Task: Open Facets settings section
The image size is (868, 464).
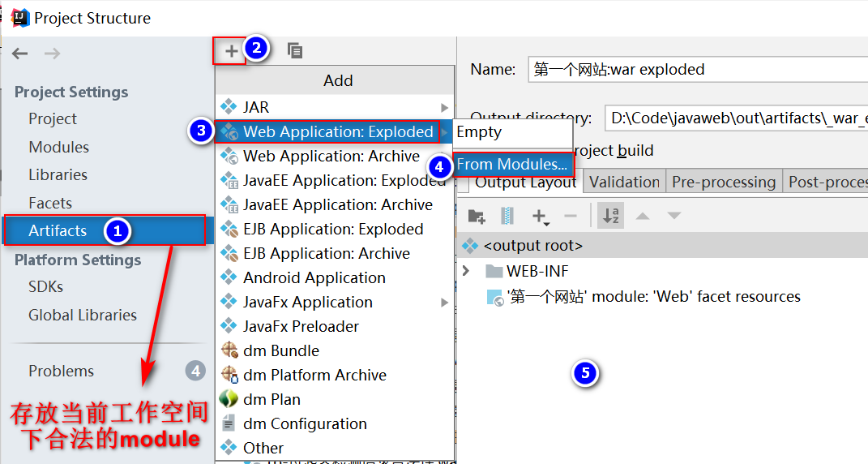Action: point(50,203)
